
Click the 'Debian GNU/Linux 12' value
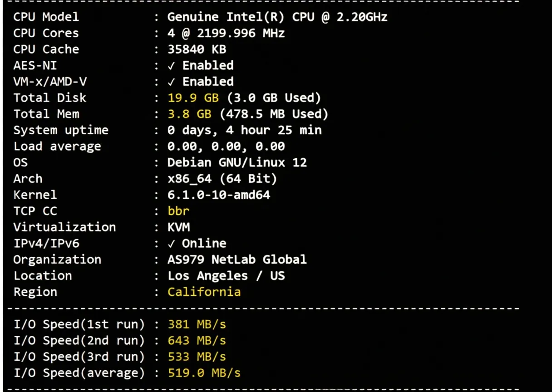(237, 162)
